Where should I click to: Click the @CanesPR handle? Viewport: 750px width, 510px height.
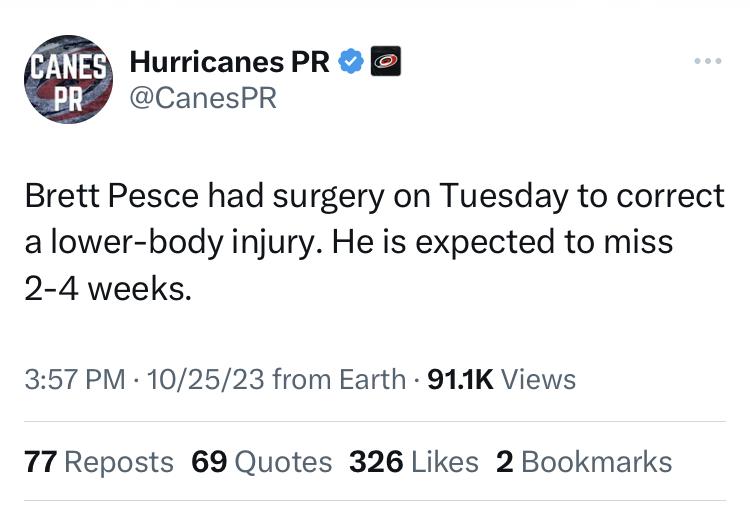coord(203,98)
